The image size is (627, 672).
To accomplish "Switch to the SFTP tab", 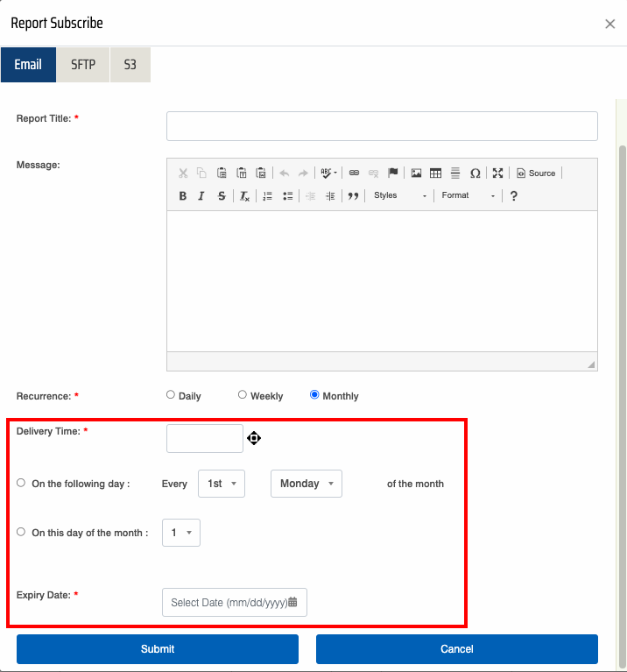I will [x=83, y=65].
